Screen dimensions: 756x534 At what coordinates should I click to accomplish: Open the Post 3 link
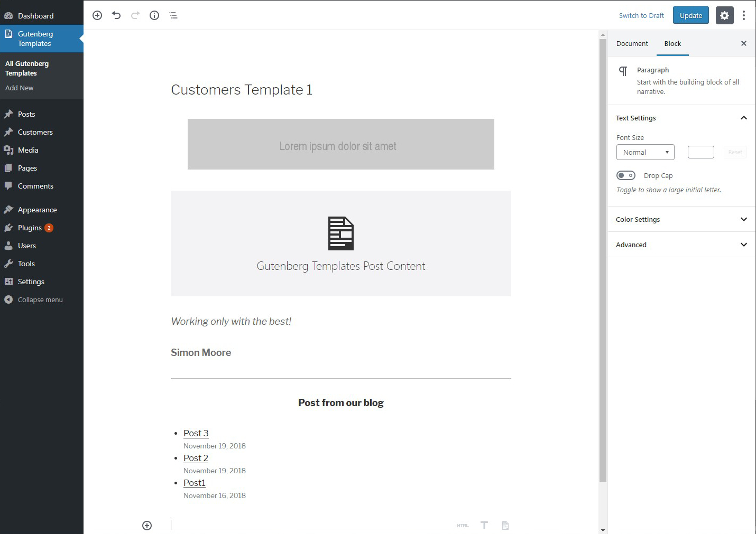coord(196,433)
